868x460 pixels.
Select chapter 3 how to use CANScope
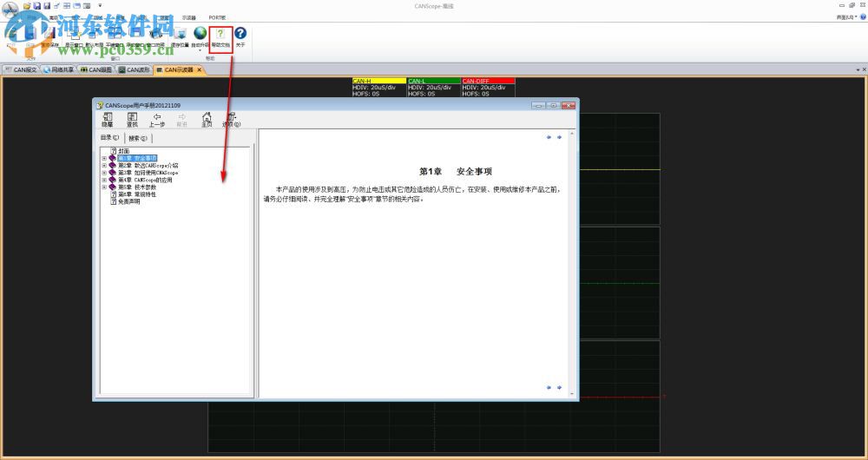pyautogui.click(x=148, y=173)
